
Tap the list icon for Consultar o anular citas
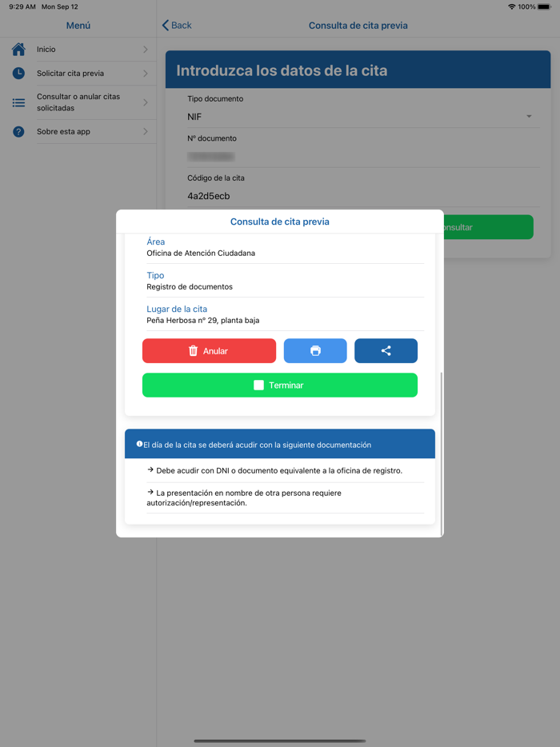click(x=18, y=102)
